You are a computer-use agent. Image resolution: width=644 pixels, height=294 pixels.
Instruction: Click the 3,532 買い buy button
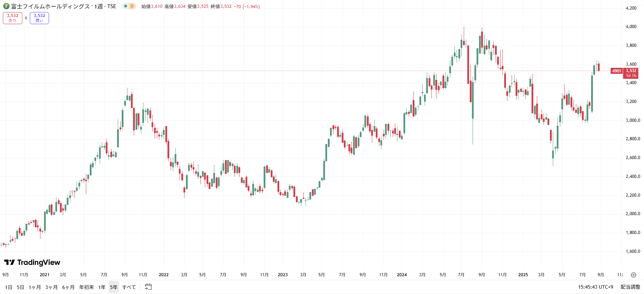point(39,18)
